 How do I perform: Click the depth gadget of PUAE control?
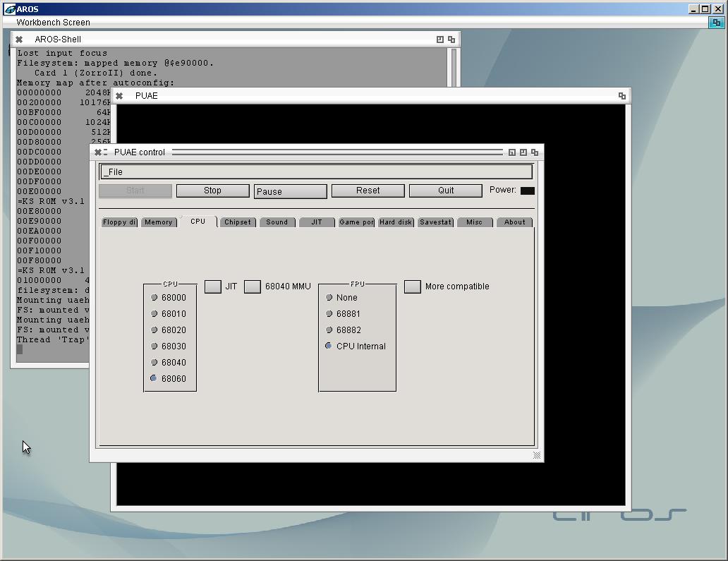point(535,152)
